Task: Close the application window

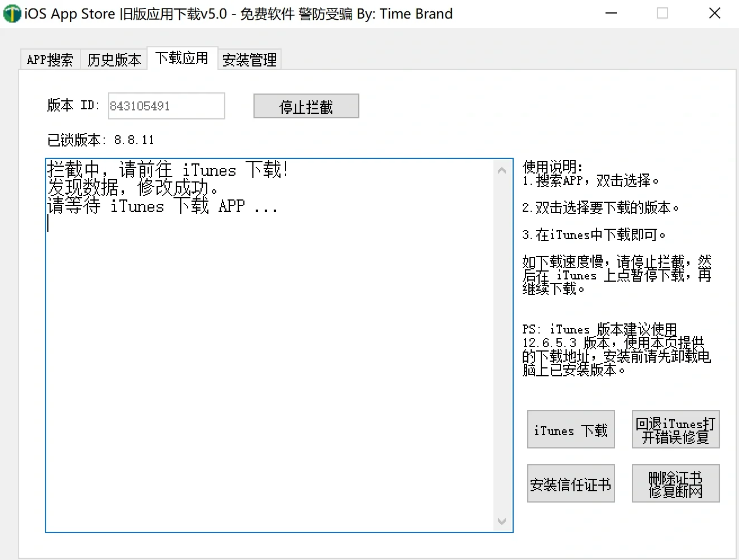Action: pos(714,13)
